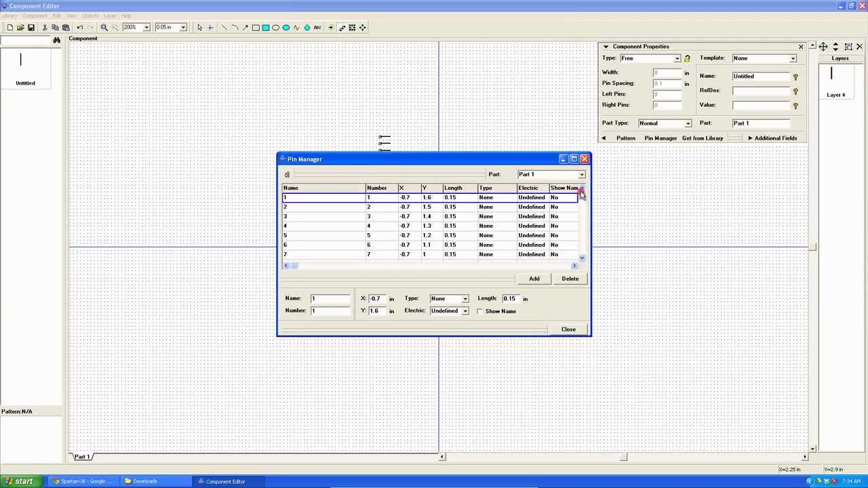Select the Abc text tool

317,27
